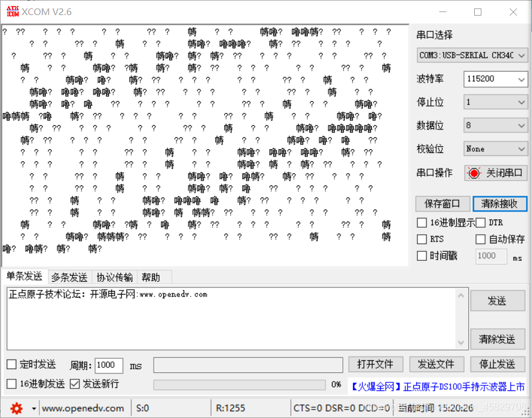The width and height of the screenshot is (532, 418).
Task: Click the settings gear icon in the status bar
Action: pos(17,408)
